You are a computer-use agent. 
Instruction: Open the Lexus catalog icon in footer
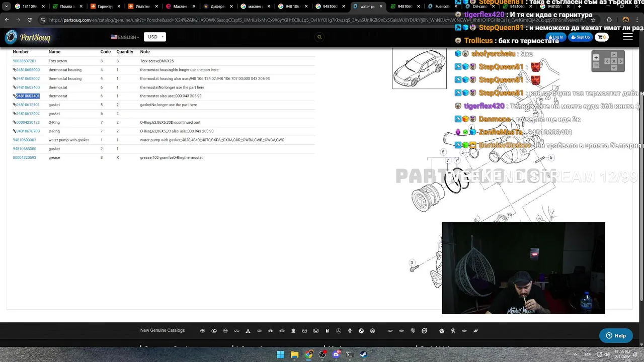(x=214, y=331)
